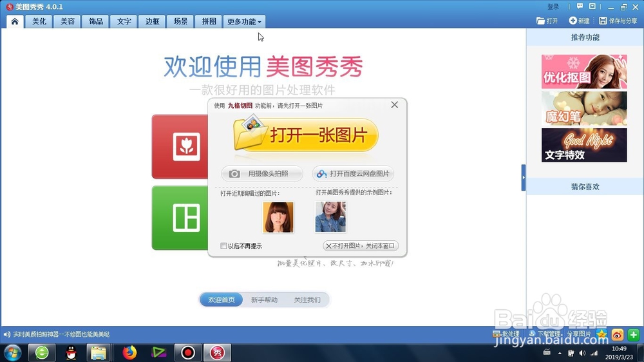Click the 新建 plus button
The width and height of the screenshot is (644, 362).
pos(579,21)
